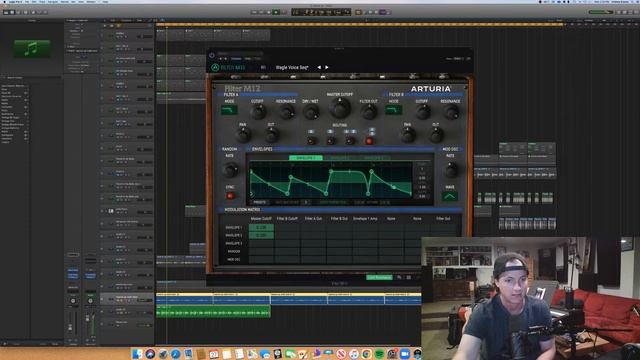Image resolution: width=640 pixels, height=360 pixels.
Task: Select the third routing option button
Action: (x=350, y=141)
